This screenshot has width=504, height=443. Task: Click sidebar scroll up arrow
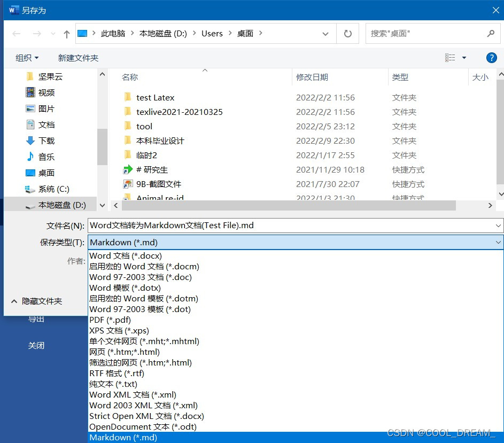(x=102, y=74)
